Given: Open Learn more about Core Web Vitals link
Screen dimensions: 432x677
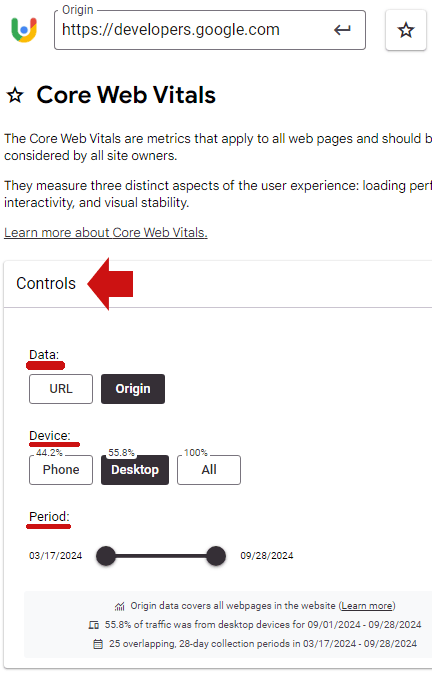Looking at the screenshot, I should 106,233.
